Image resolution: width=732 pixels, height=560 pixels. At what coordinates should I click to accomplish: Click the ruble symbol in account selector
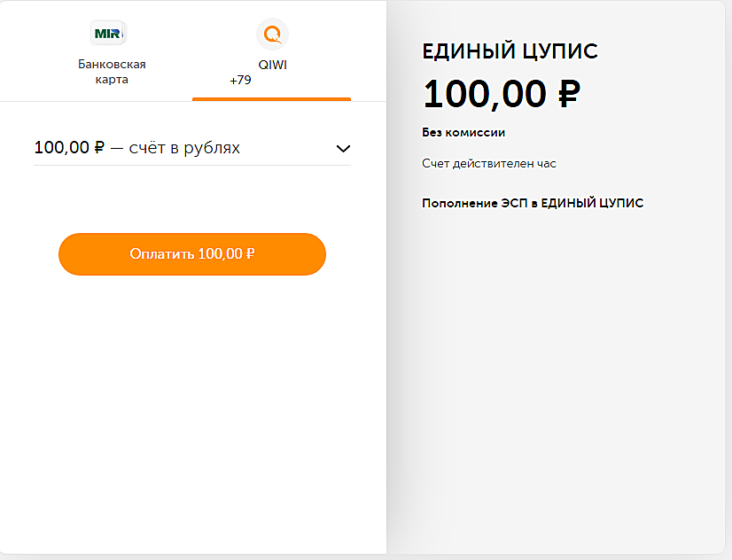coord(99,148)
